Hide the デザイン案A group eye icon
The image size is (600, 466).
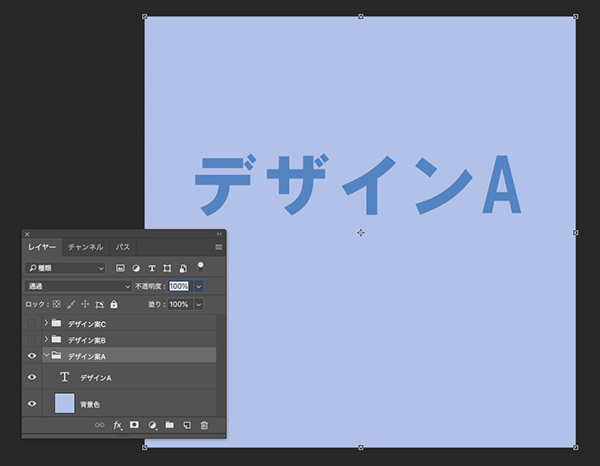tap(32, 356)
